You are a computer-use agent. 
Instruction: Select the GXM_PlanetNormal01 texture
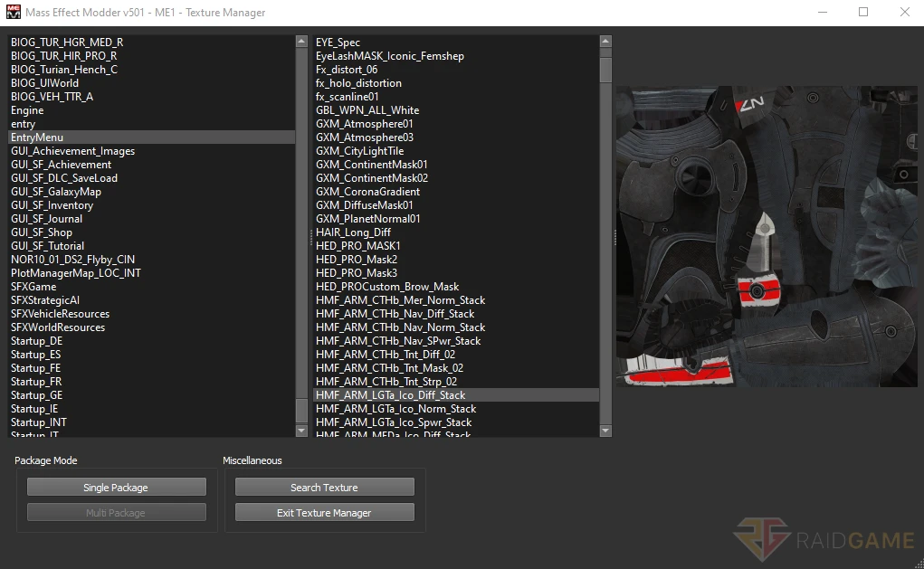(x=456, y=219)
